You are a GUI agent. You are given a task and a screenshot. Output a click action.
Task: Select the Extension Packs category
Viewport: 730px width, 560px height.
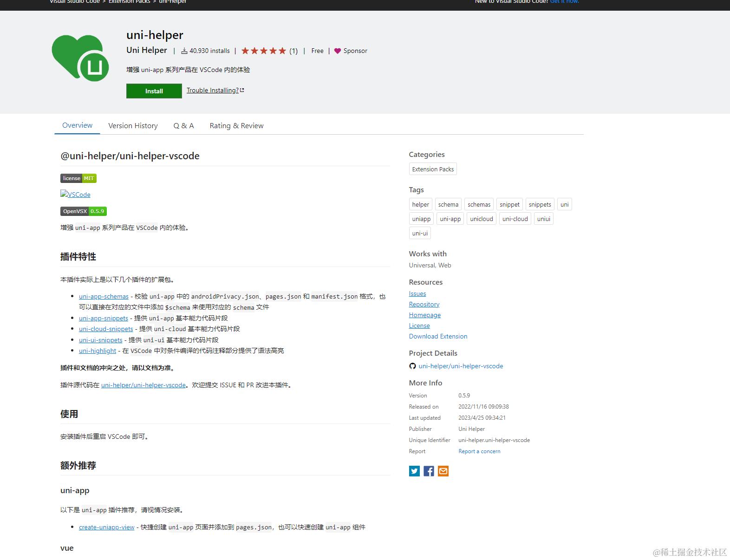click(433, 169)
